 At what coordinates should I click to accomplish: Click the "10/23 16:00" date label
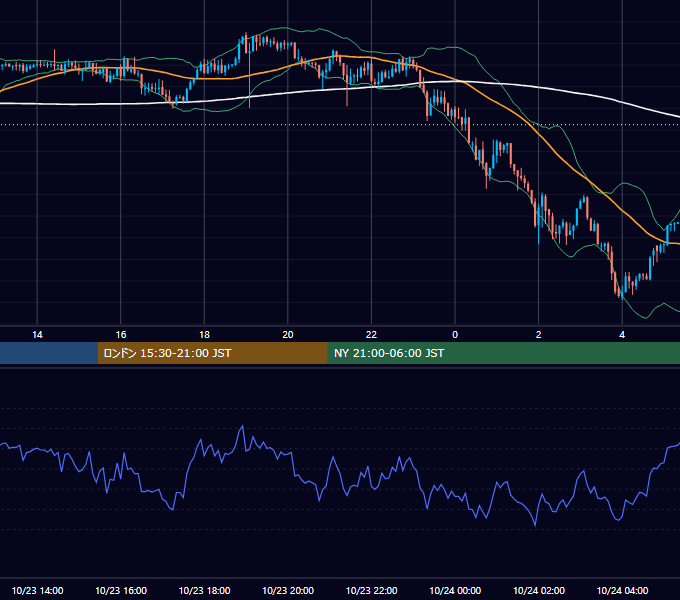[x=121, y=590]
